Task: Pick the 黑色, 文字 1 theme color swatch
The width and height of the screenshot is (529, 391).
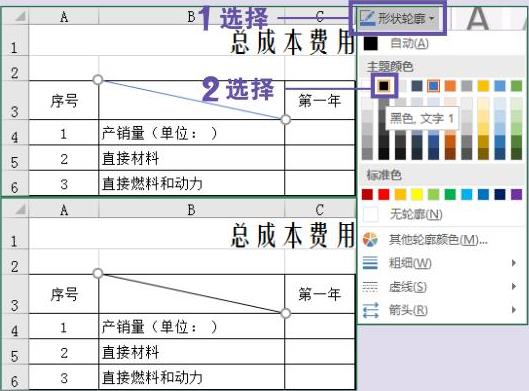Action: 384,86
